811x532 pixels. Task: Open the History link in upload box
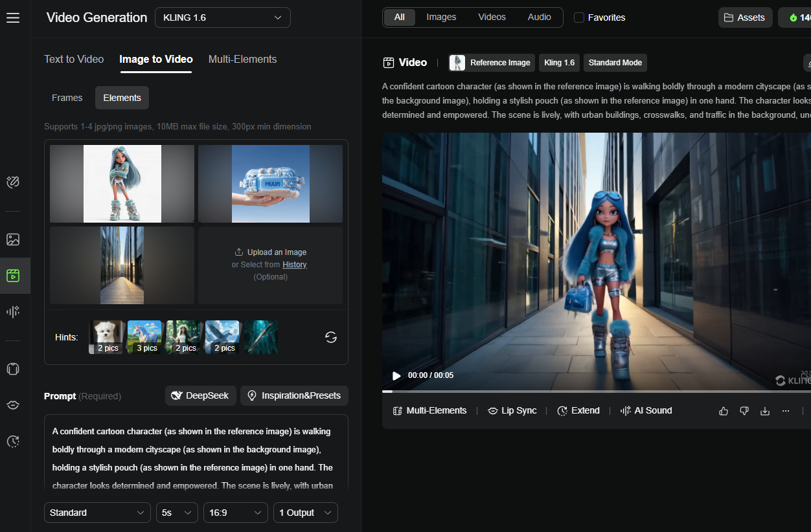pos(295,265)
